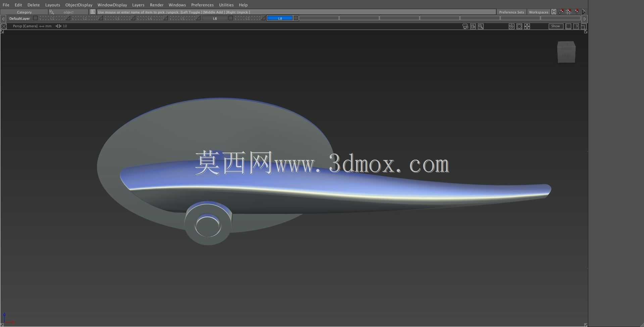Select the DefaultLayer button
644x327 pixels.
pos(19,18)
